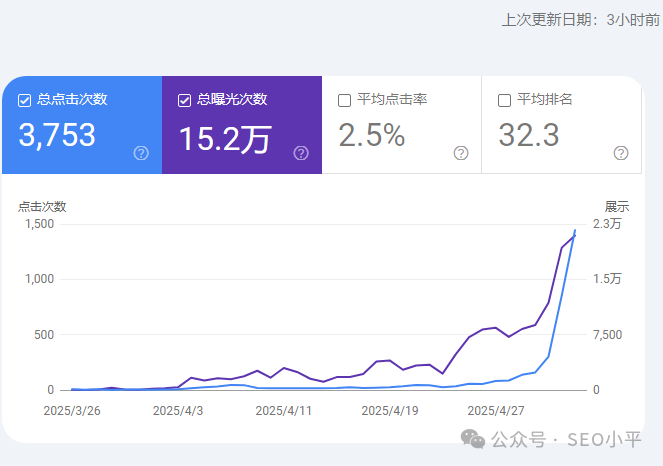663x466 pixels.
Task: Open help icon on 平均点击率 card
Action: point(461,153)
